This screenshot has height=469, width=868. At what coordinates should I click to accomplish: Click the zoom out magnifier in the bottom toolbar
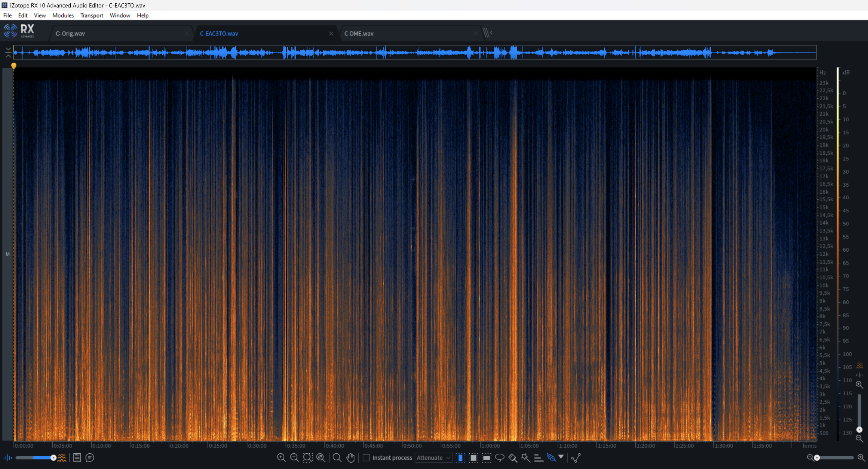pyautogui.click(x=294, y=457)
